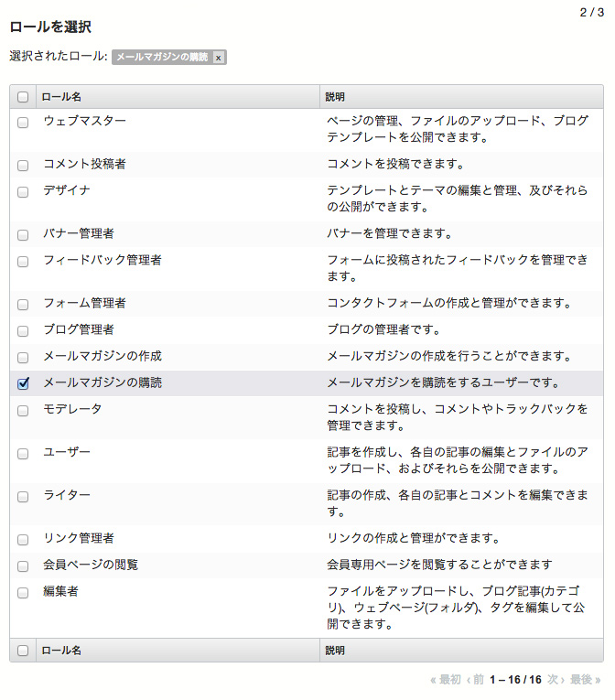Click the 前 pagination link
Screen dimensions: 615x700
coord(475,680)
